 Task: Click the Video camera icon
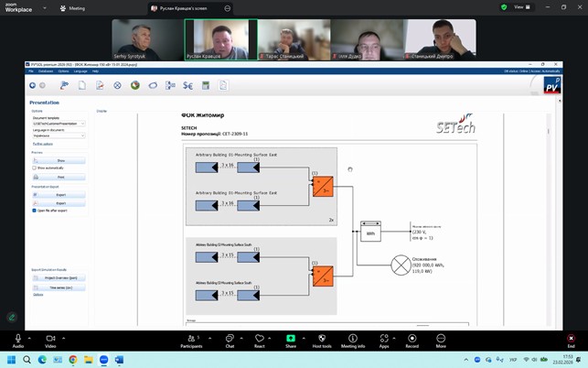(x=50, y=339)
